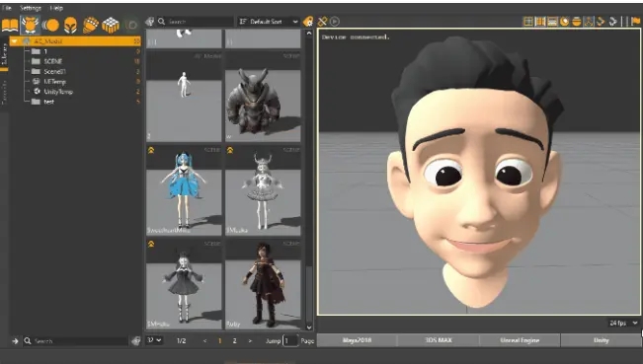
Task: Switch to the Library vertical side tab
Action: [x=4, y=54]
